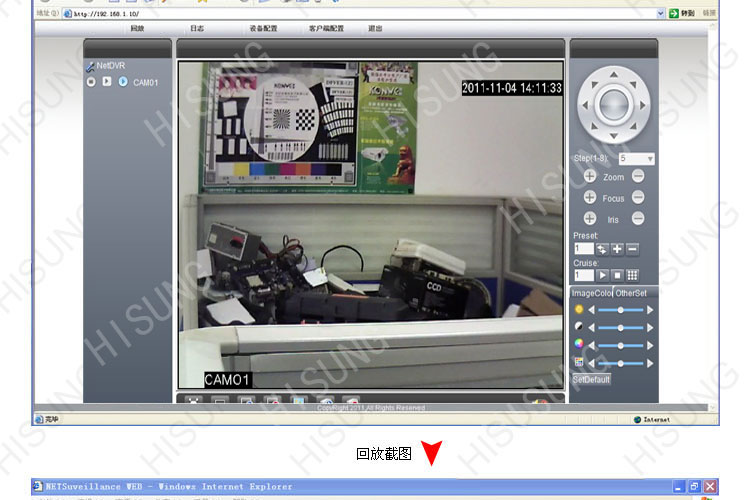This screenshot has height=500, width=748.
Task: Open the browser address bar dropdown
Action: click(x=660, y=13)
